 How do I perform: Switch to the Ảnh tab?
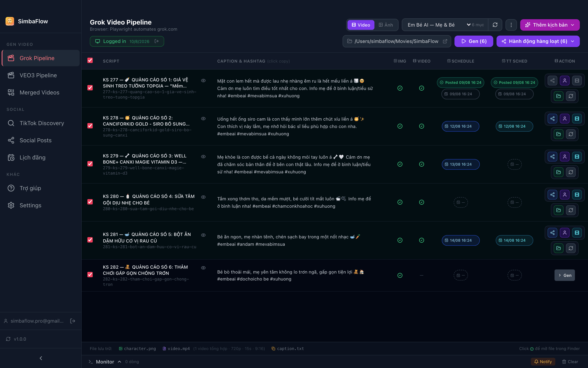point(386,25)
